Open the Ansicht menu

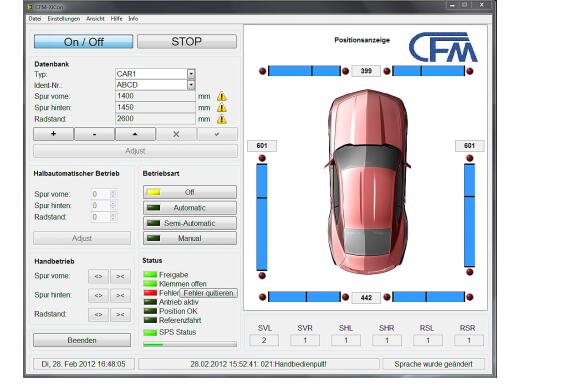click(x=95, y=18)
